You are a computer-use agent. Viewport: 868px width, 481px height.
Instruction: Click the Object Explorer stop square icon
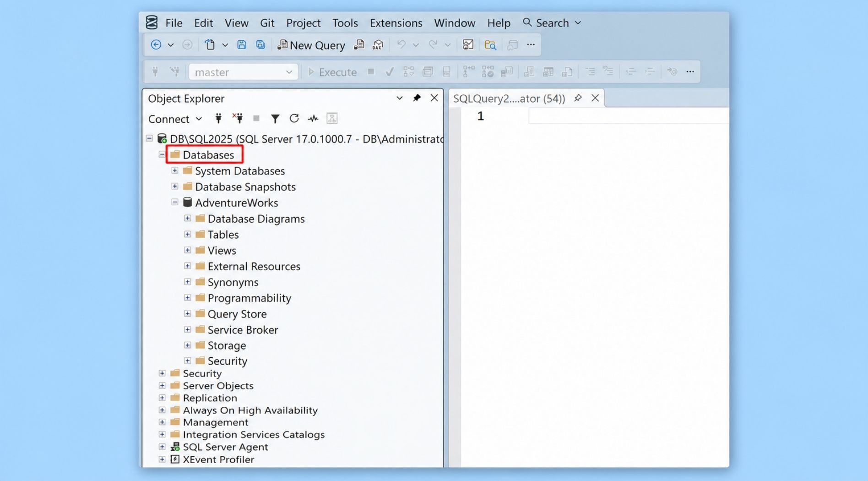pos(256,119)
